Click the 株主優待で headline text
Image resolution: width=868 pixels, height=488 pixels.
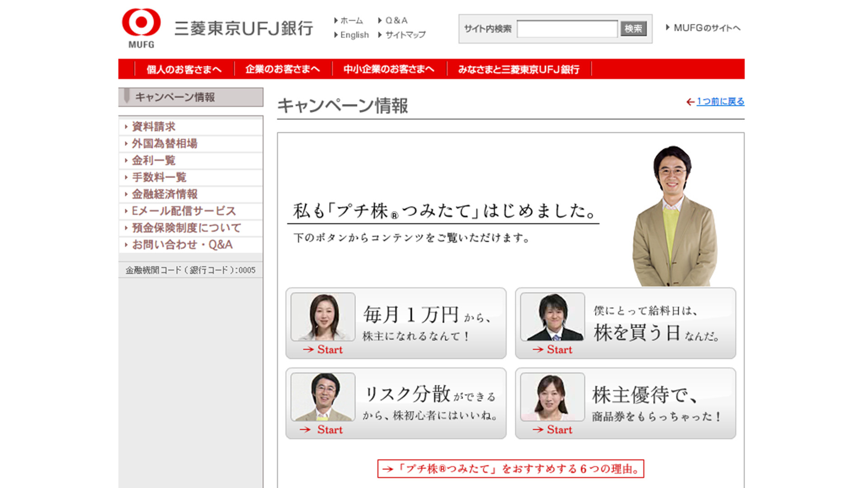pyautogui.click(x=645, y=395)
